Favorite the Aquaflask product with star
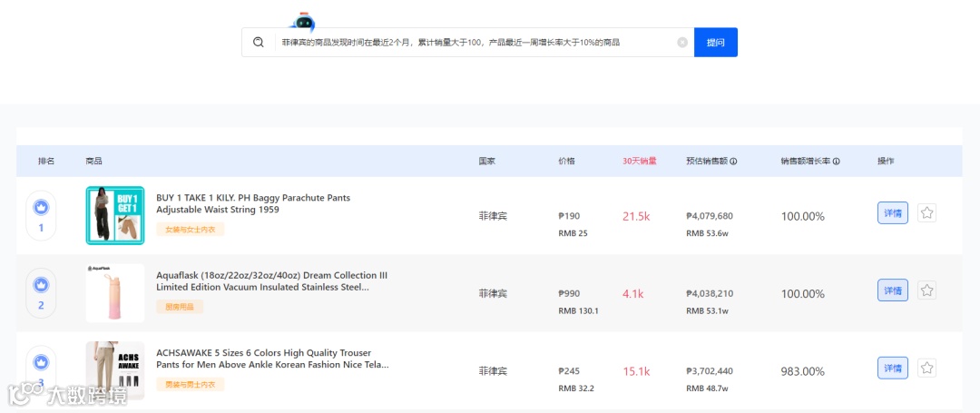This screenshot has height=413, width=980. [x=926, y=290]
